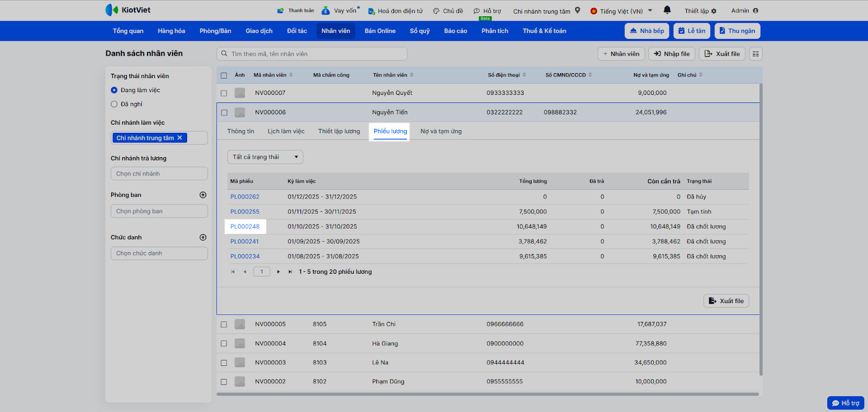Screen dimensions: 868x412
Task: Open payslip link PL000255
Action: pos(245,212)
